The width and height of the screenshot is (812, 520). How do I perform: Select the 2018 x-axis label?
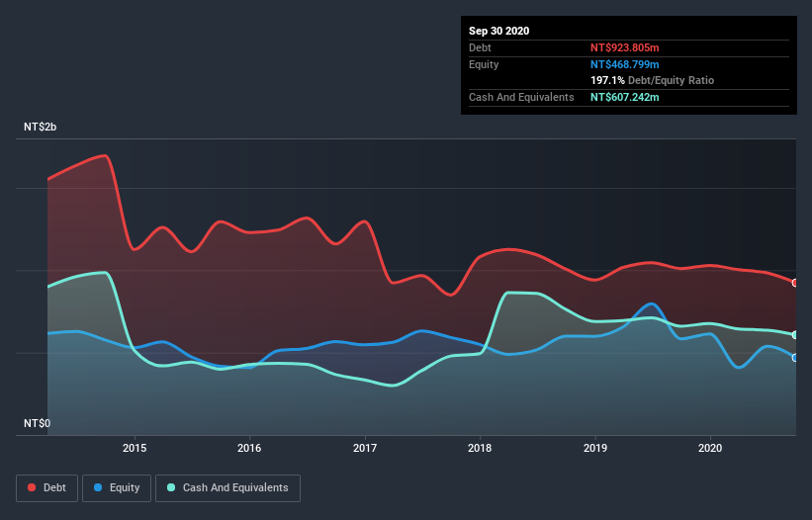480,448
